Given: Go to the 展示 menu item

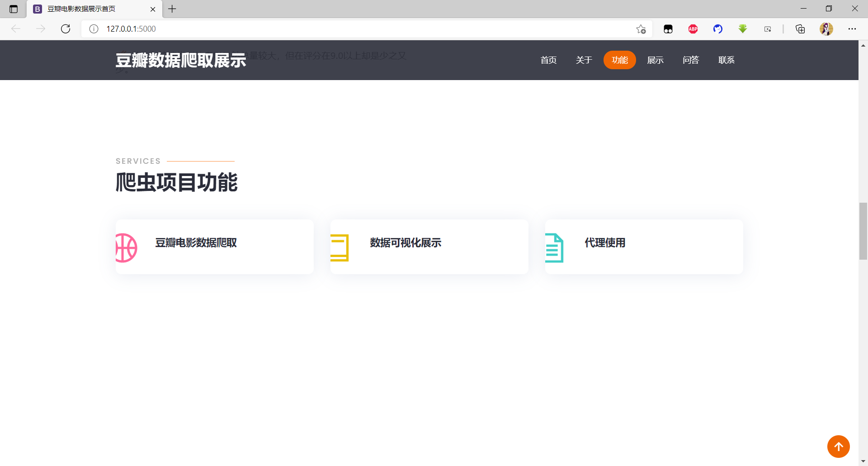Looking at the screenshot, I should click(656, 60).
